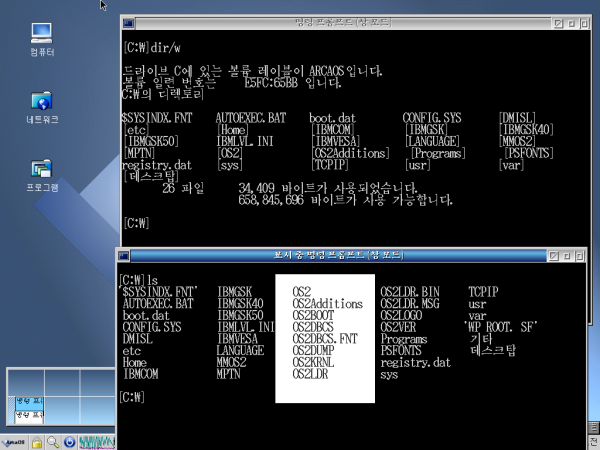Viewport: 600px width, 450px height.
Task: Click the ArcaOS start button
Action: click(x=15, y=442)
